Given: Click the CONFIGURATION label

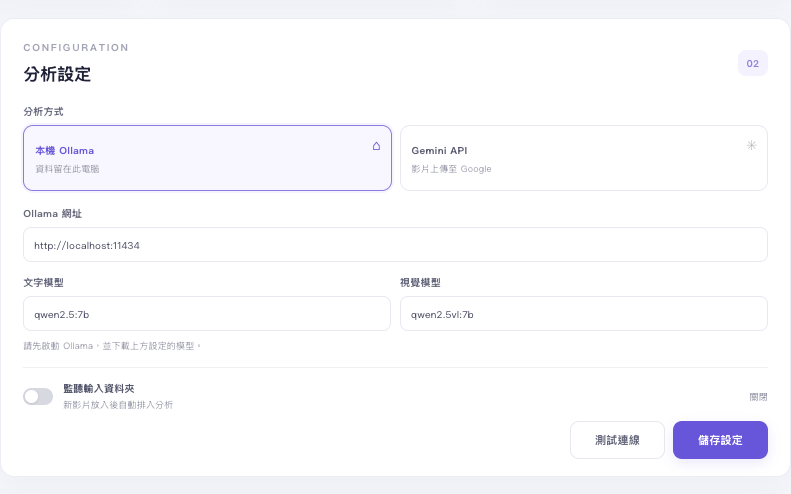Looking at the screenshot, I should point(76,47).
